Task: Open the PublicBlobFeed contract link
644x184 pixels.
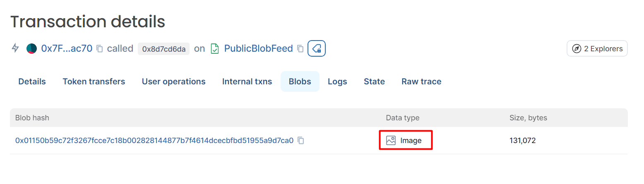Action: (259, 48)
